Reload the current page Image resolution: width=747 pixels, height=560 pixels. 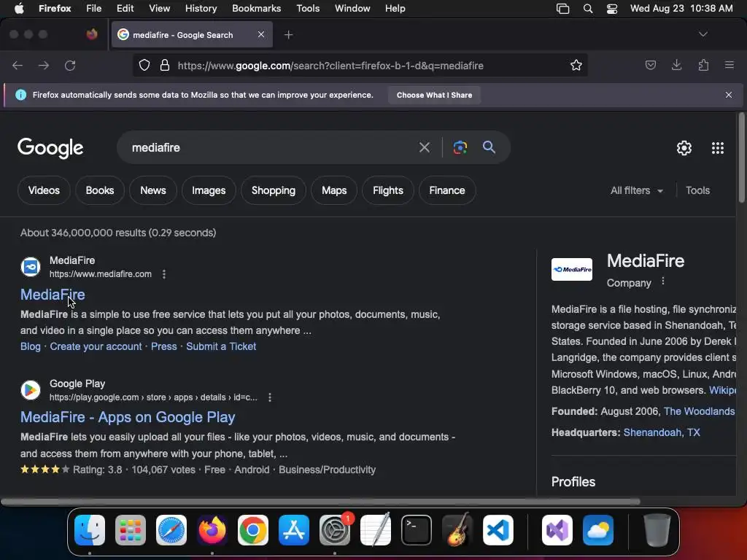70,65
